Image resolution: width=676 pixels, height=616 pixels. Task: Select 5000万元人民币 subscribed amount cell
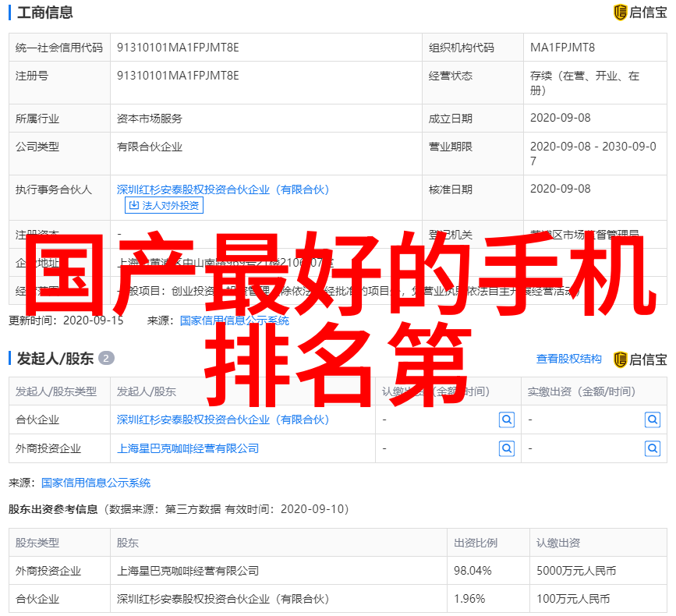(x=576, y=571)
